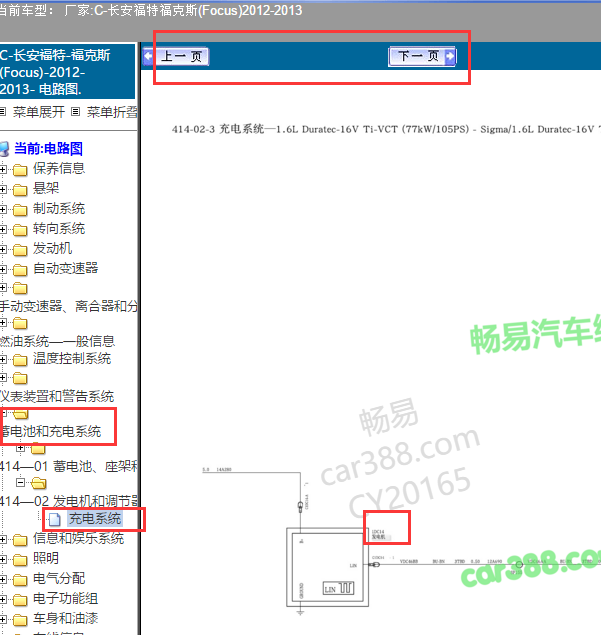Expand the 电子功能组 tree node
601x635 pixels.
click(3, 599)
